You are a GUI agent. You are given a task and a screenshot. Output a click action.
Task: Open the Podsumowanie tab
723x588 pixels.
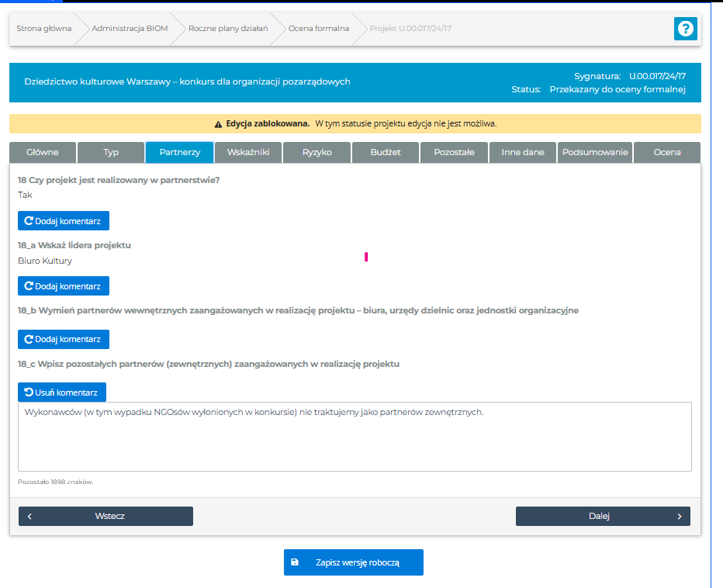pos(595,152)
